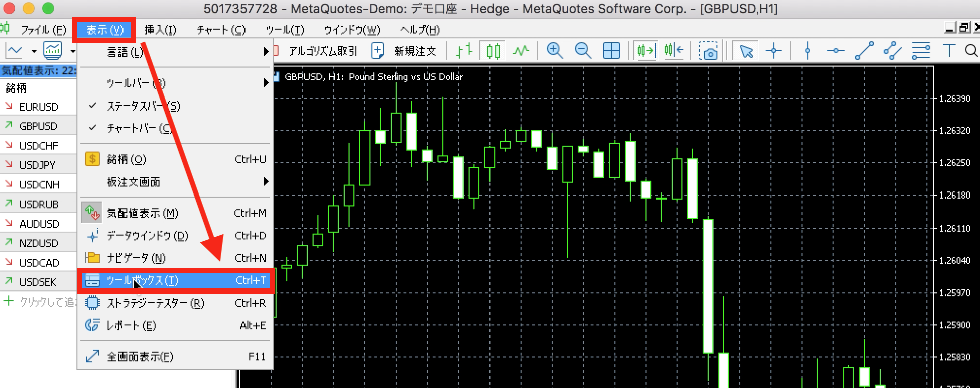Select the trendline drawing tool
This screenshot has height=388, width=980.
(864, 51)
